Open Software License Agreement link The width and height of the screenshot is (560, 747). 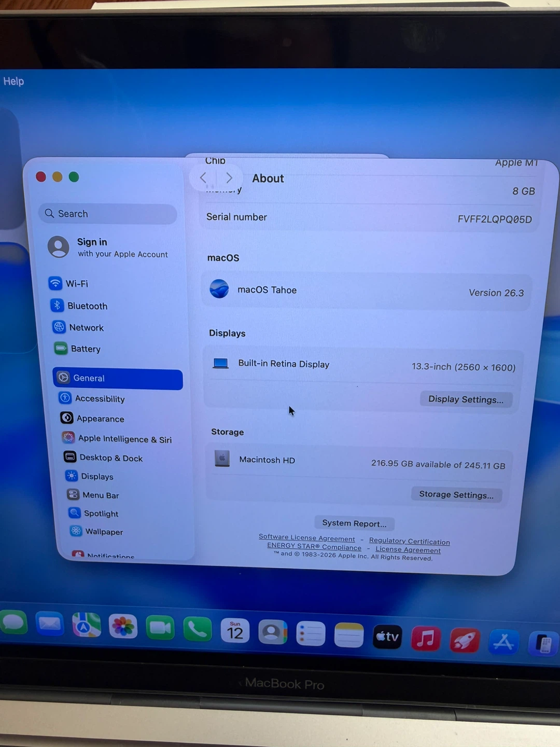pos(307,538)
